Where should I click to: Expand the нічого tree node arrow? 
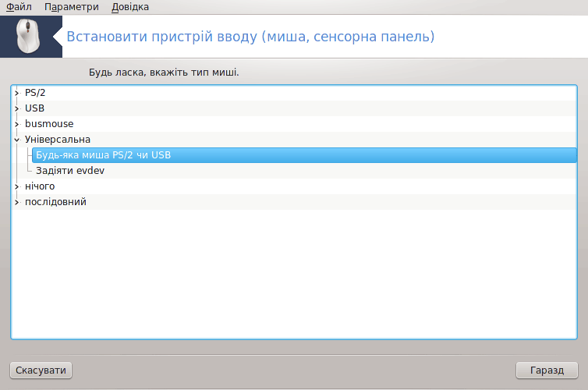coord(16,186)
